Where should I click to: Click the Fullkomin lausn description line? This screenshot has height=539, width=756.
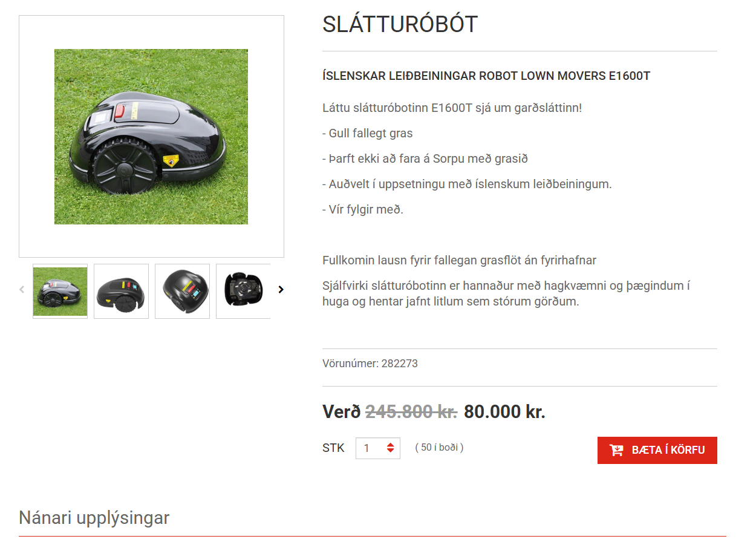(459, 261)
